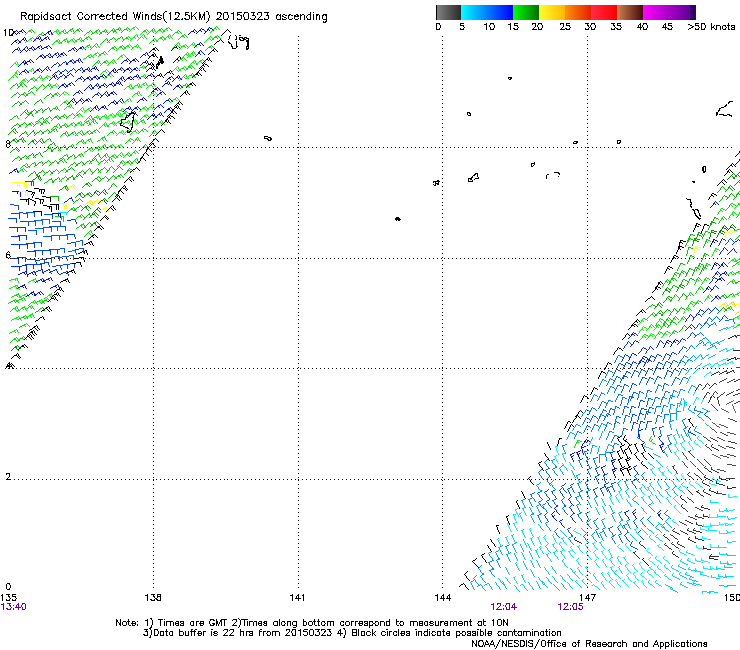Click the chart title 'Rapidsact Corrected Winds(12.5KM)'
This screenshot has width=740, height=650.
point(116,16)
